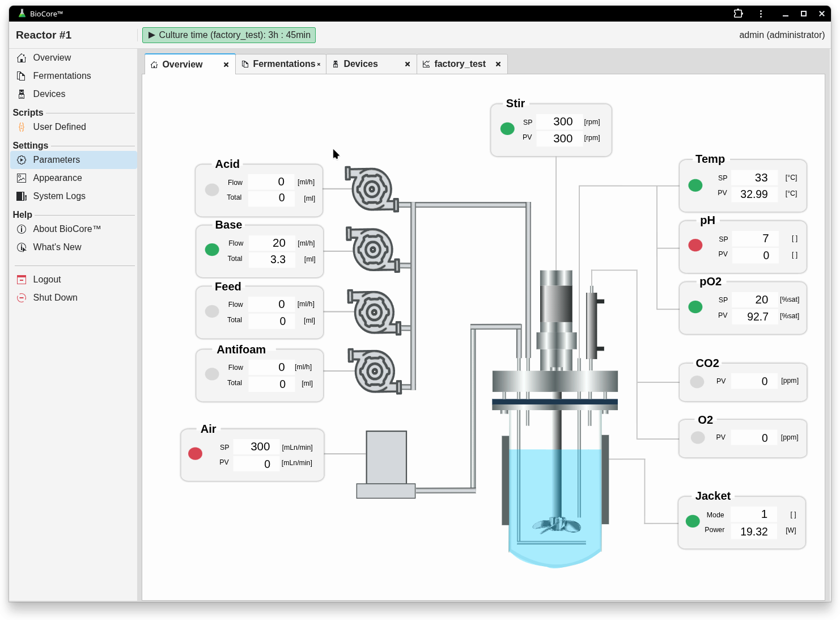
Task: Toggle the Base pump green status indicator
Action: 212,250
